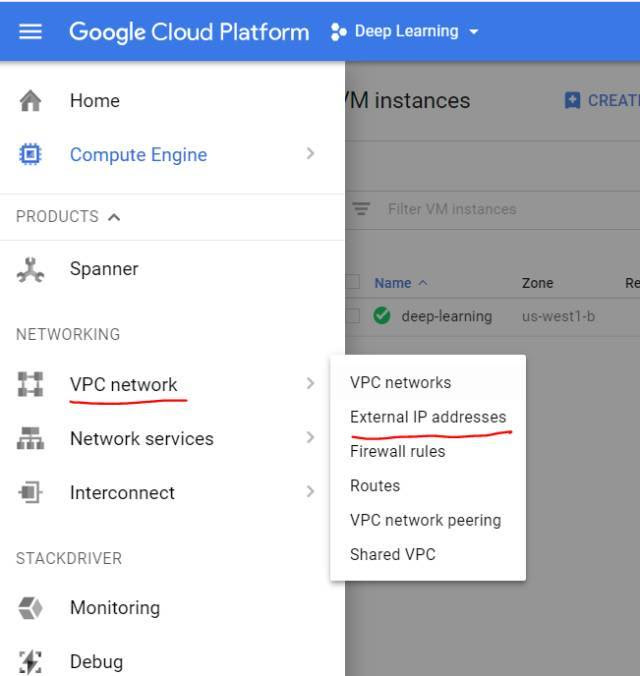Click the Interconnect icon
Image resolution: width=640 pixels, height=676 pixels.
point(30,492)
